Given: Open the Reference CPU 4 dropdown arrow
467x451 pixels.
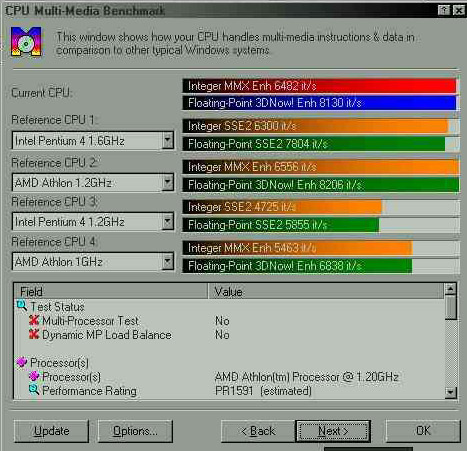Looking at the screenshot, I should coord(168,262).
